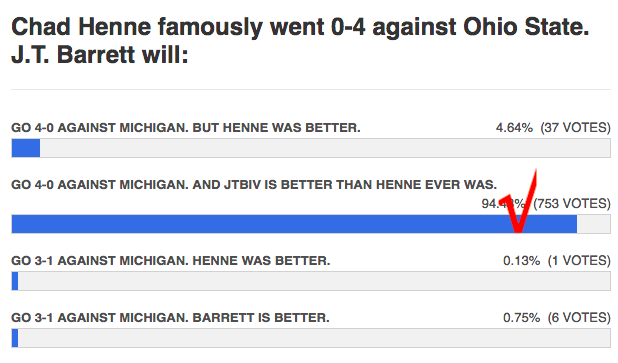Click the red checkmark annotation
This screenshot has width=618, height=363.
518,201
